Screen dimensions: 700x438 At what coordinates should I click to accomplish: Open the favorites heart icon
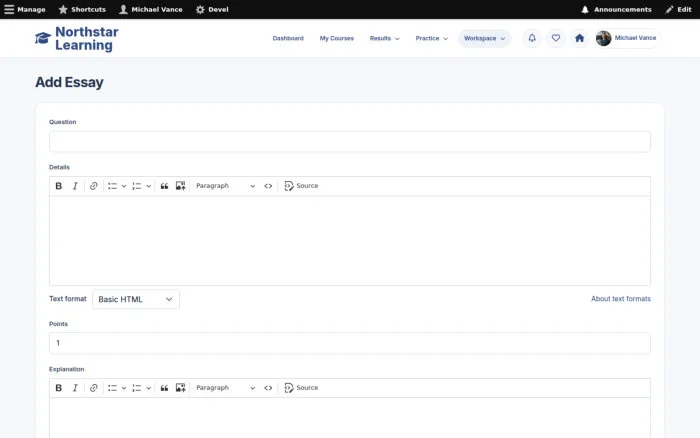point(556,38)
